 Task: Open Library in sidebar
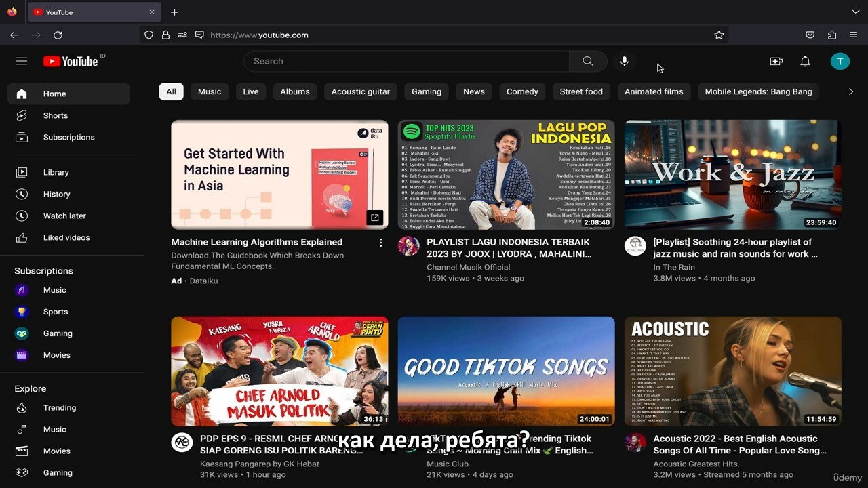68,172
